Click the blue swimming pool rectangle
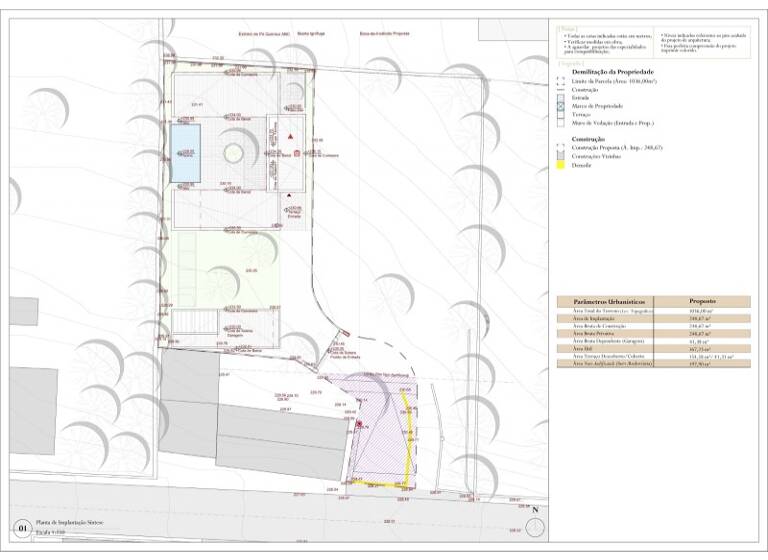Viewport: 768px width, 560px height. coord(183,152)
